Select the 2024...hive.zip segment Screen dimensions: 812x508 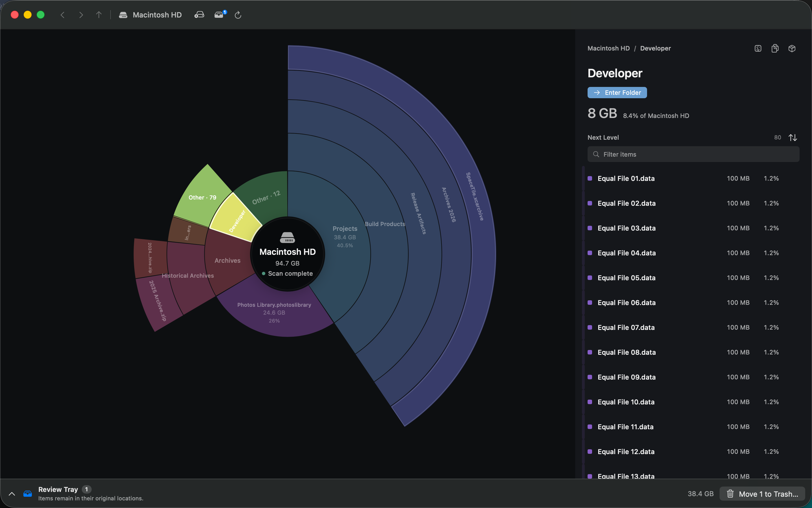pyautogui.click(x=150, y=258)
